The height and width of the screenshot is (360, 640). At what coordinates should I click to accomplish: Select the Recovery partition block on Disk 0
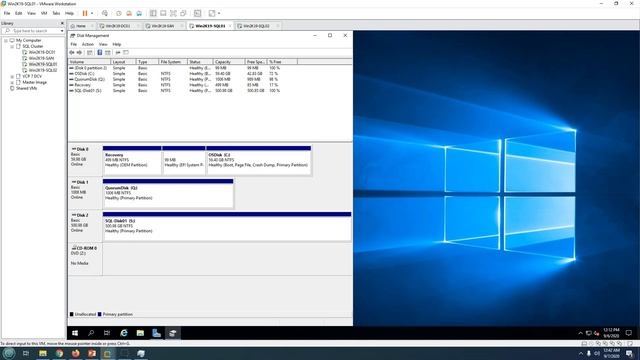132,160
